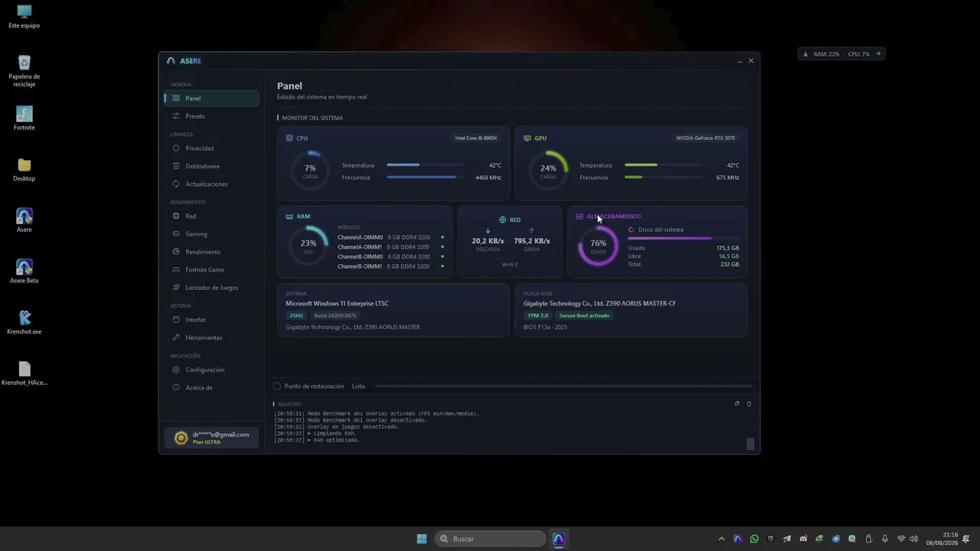Click the Rendimiento gauge icon in sidebar
Viewport: 980px width, 551px height.
[x=176, y=252]
